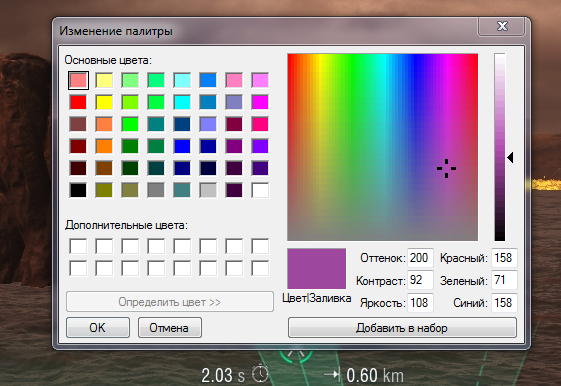The image size is (561, 386).
Task: Select the medium gray basic color swatch
Action: coord(156,190)
